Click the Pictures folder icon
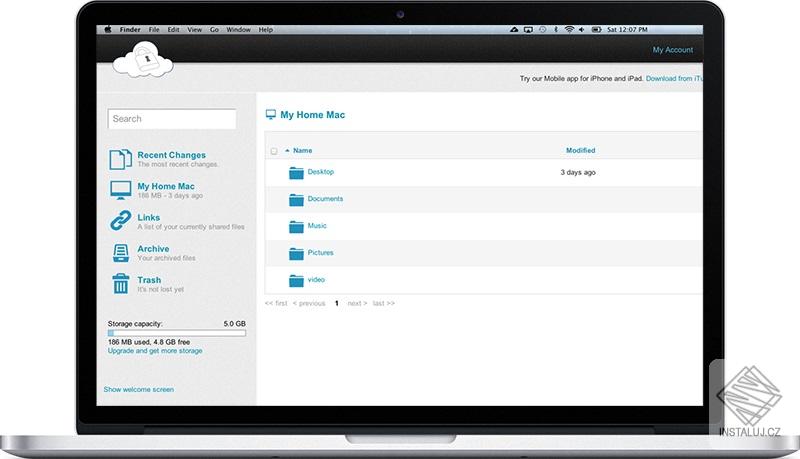The image size is (800, 459). (x=296, y=253)
